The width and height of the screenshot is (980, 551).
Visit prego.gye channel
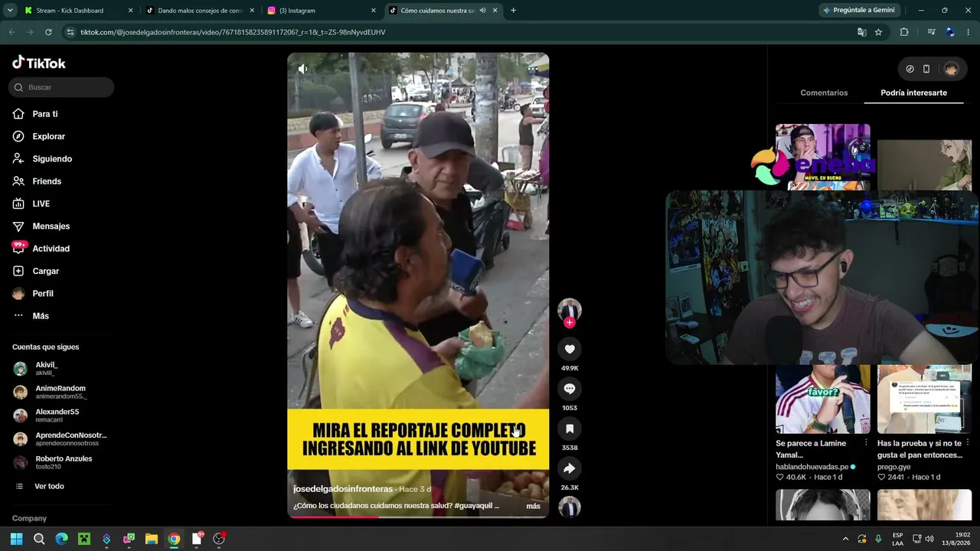(x=893, y=467)
